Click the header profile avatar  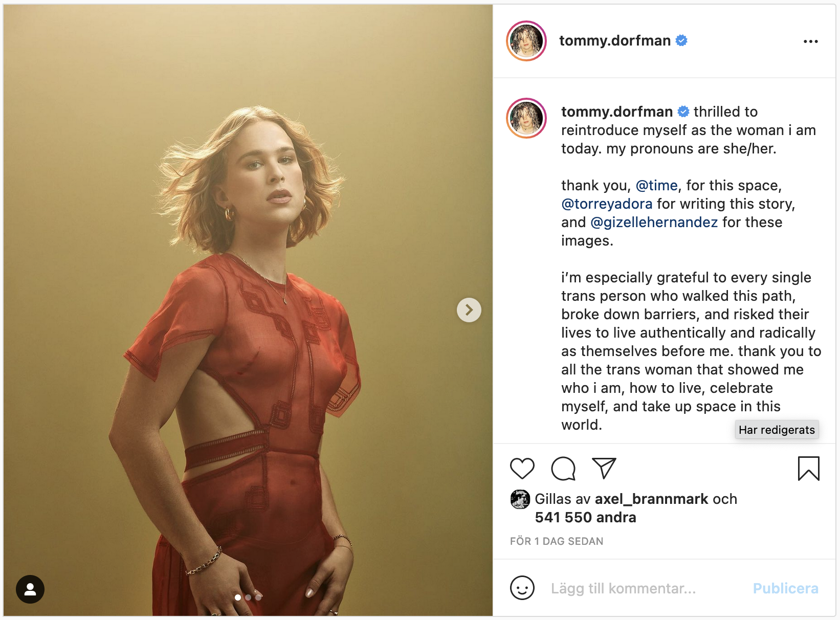pyautogui.click(x=526, y=41)
